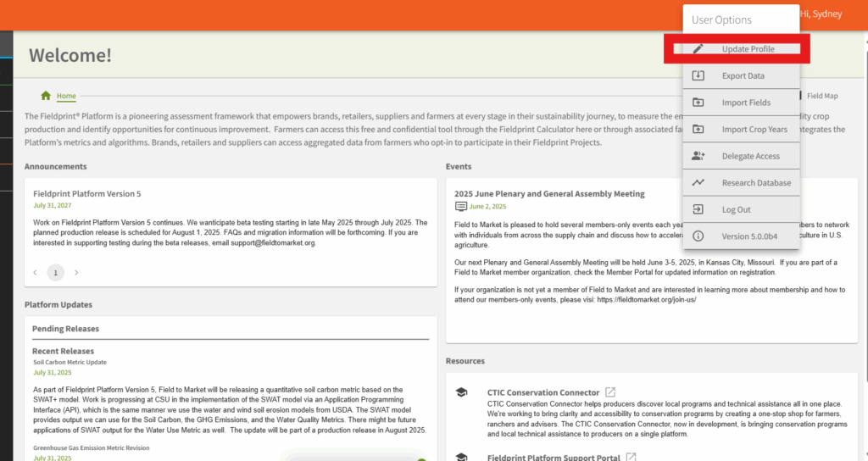Go to next announcements page arrow
The image size is (868, 461).
coord(76,273)
